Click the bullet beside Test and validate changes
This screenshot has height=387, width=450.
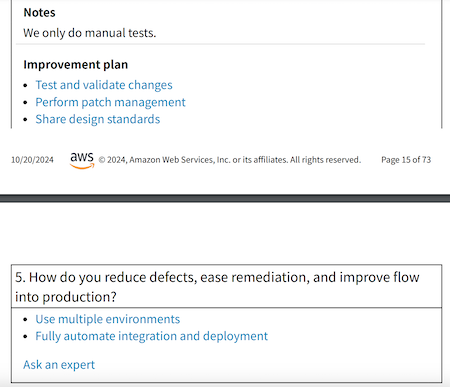25,86
